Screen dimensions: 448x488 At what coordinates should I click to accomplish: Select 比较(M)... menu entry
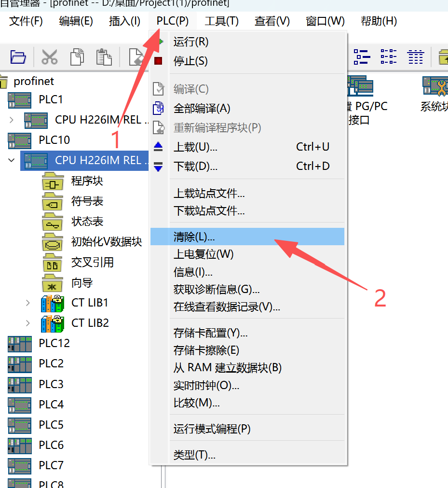[247, 403]
